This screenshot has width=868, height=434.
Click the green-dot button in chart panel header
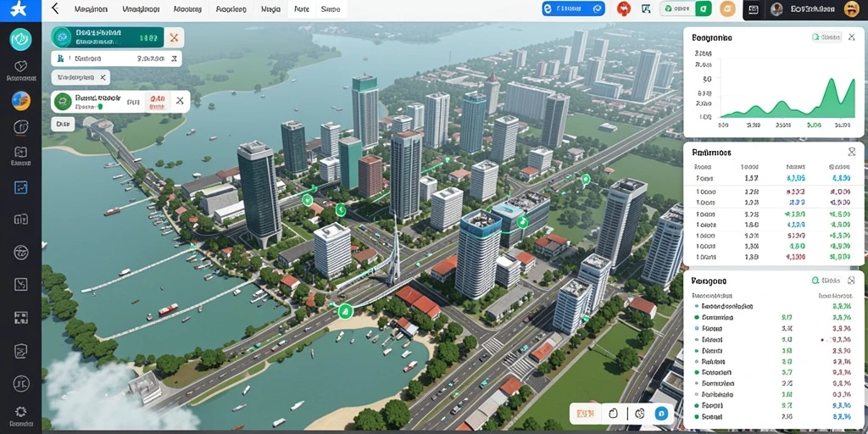[826, 37]
